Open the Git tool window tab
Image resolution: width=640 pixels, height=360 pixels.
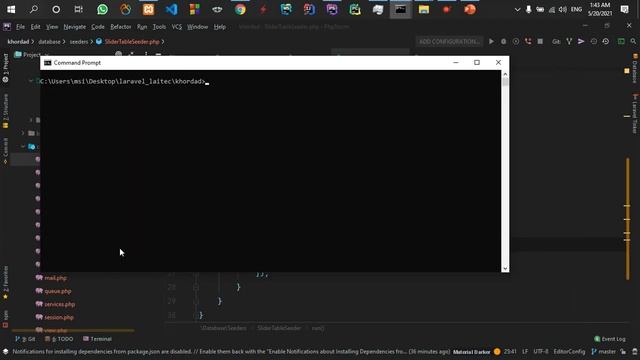click(x=25, y=339)
